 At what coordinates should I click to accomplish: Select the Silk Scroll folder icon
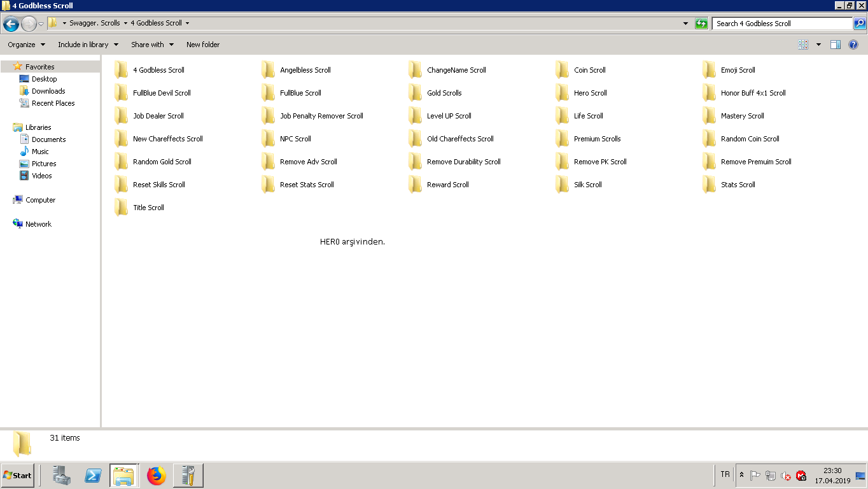point(562,185)
